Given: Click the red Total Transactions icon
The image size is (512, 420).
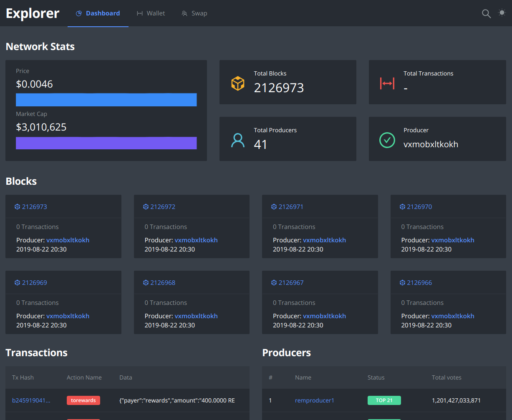Looking at the screenshot, I should point(387,83).
